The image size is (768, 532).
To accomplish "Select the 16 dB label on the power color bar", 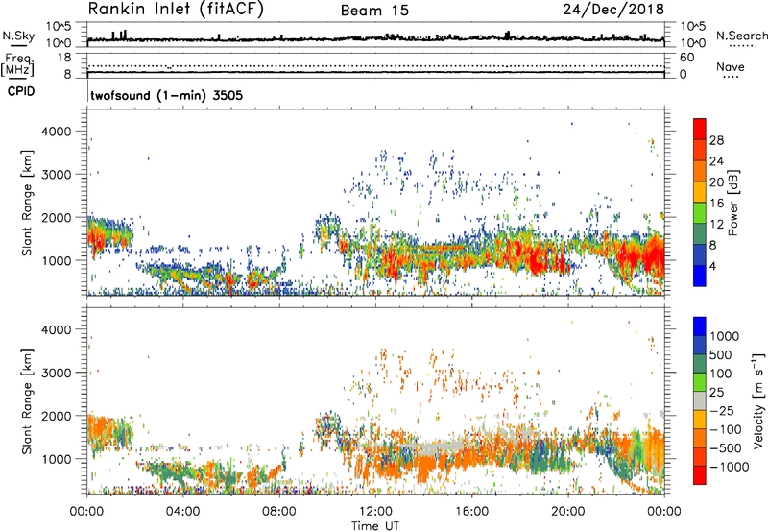I will click(x=716, y=204).
